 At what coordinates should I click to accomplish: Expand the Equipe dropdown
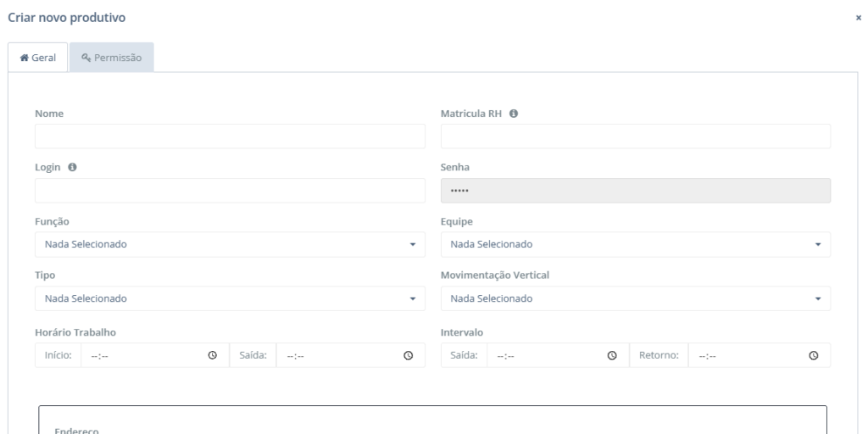[x=636, y=245]
